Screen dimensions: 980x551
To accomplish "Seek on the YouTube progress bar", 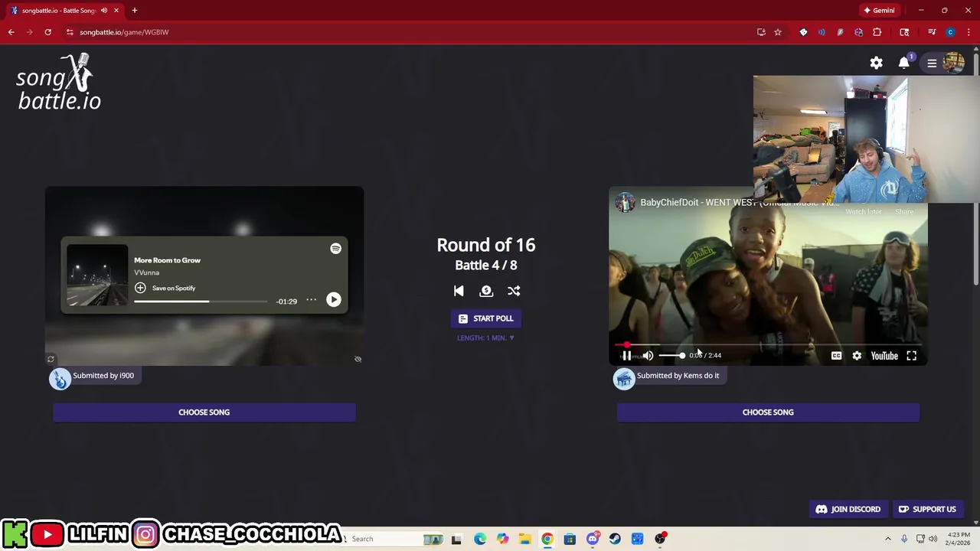I will coord(768,345).
